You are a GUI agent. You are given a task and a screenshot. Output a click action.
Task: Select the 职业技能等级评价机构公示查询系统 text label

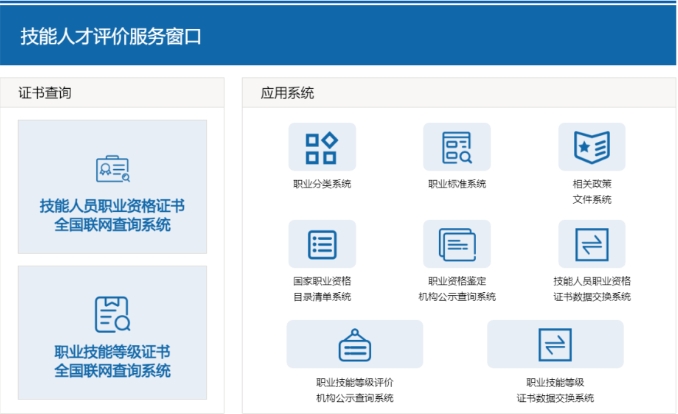click(354, 390)
